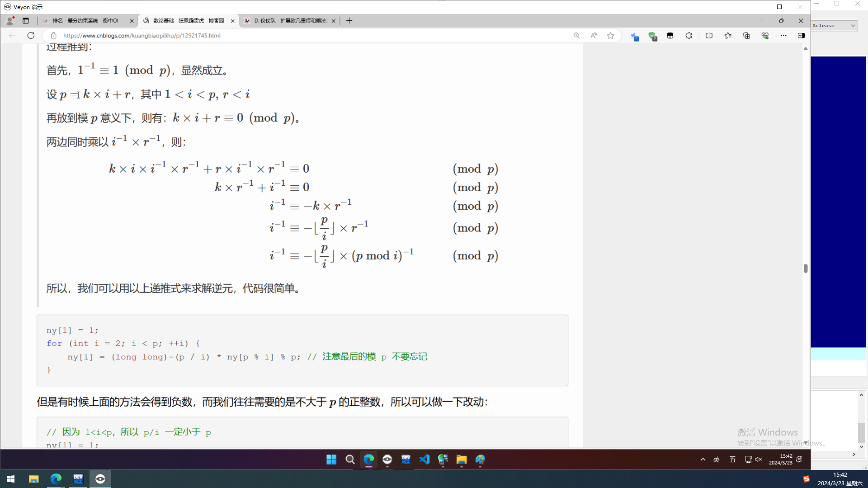Expand hidden system tray icons chevron

tap(703, 460)
